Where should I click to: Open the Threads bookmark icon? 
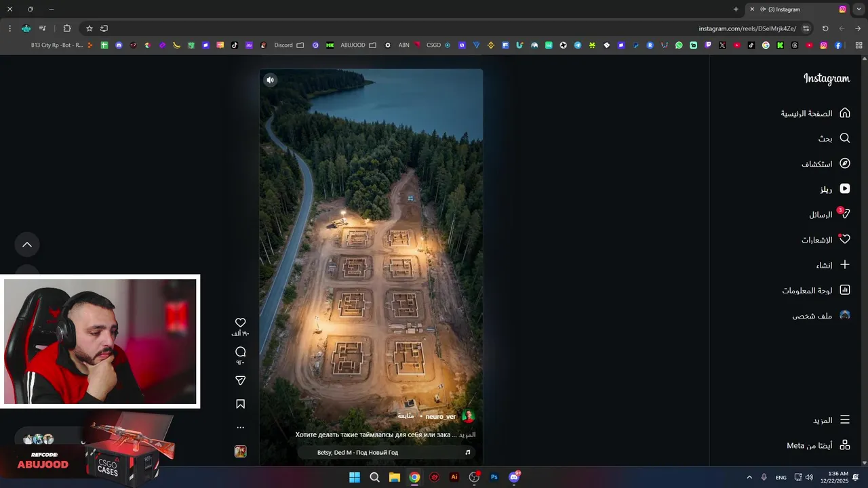795,45
